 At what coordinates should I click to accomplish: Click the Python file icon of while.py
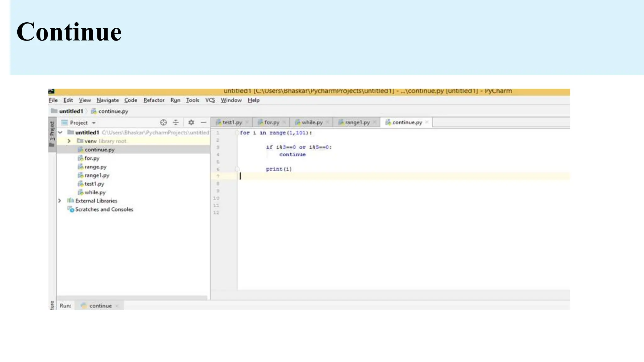80,192
